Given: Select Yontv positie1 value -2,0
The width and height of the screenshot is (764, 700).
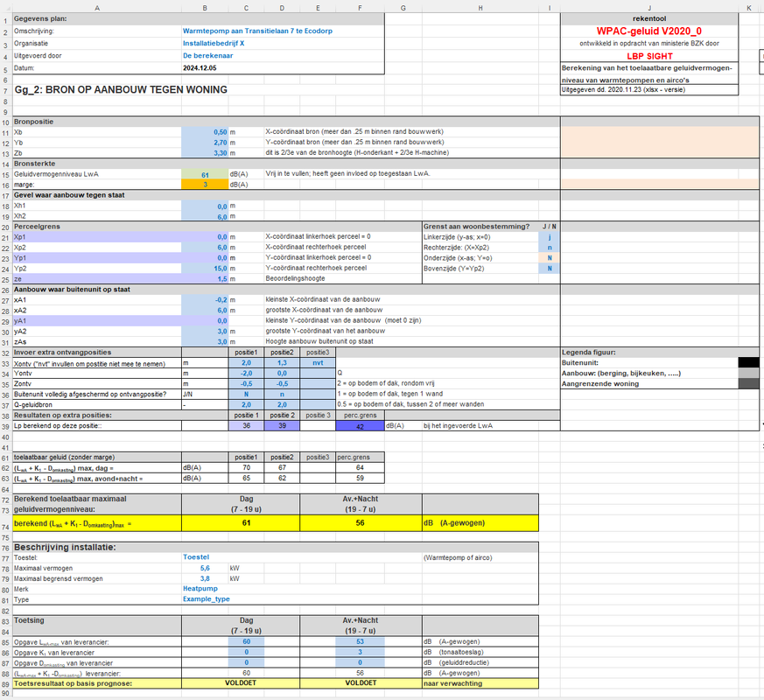Looking at the screenshot, I should click(x=246, y=373).
